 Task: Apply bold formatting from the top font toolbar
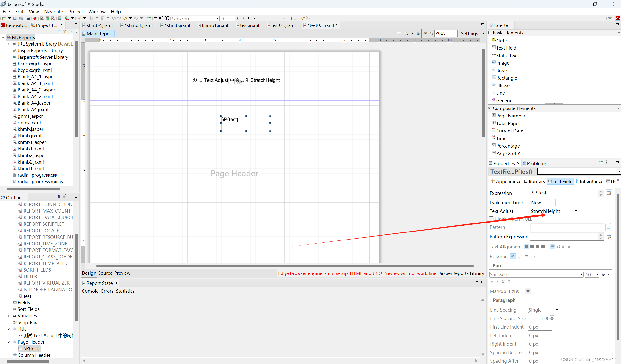[x=249, y=18]
